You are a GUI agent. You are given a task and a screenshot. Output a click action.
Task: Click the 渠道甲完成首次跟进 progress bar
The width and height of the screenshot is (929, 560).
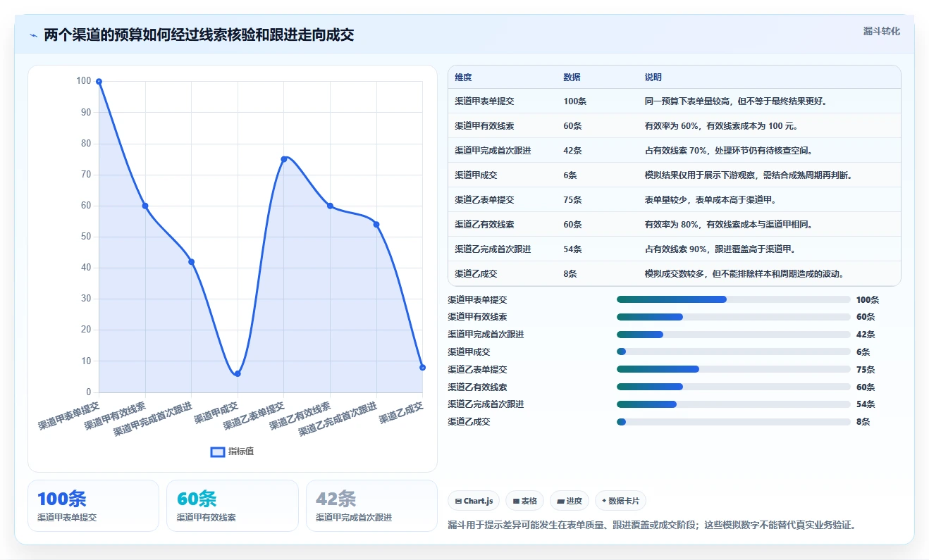pyautogui.click(x=734, y=335)
